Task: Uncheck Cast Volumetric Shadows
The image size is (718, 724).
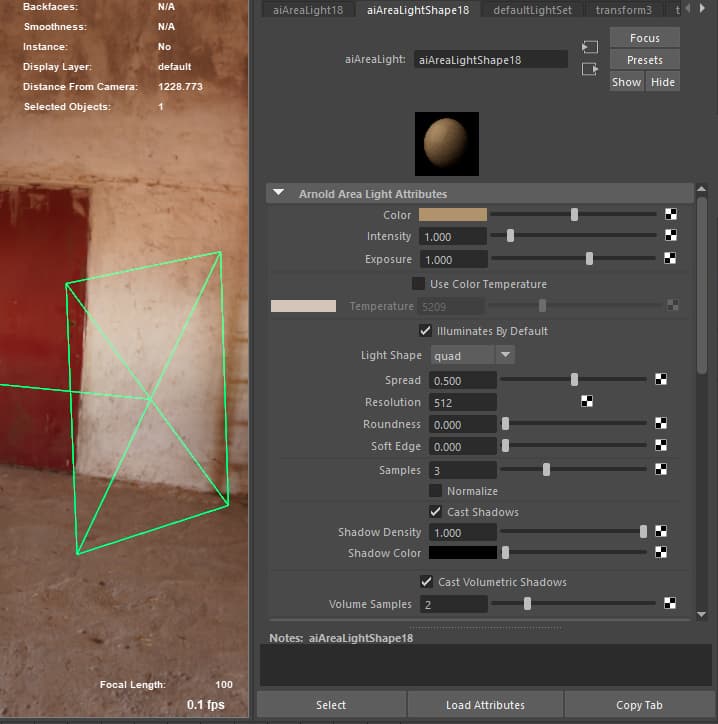Action: point(426,582)
